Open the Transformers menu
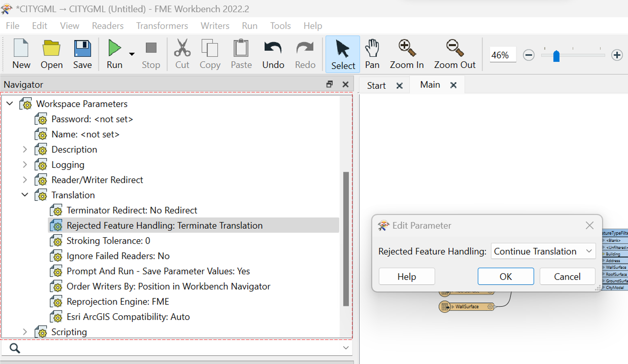628x364 pixels. [162, 26]
